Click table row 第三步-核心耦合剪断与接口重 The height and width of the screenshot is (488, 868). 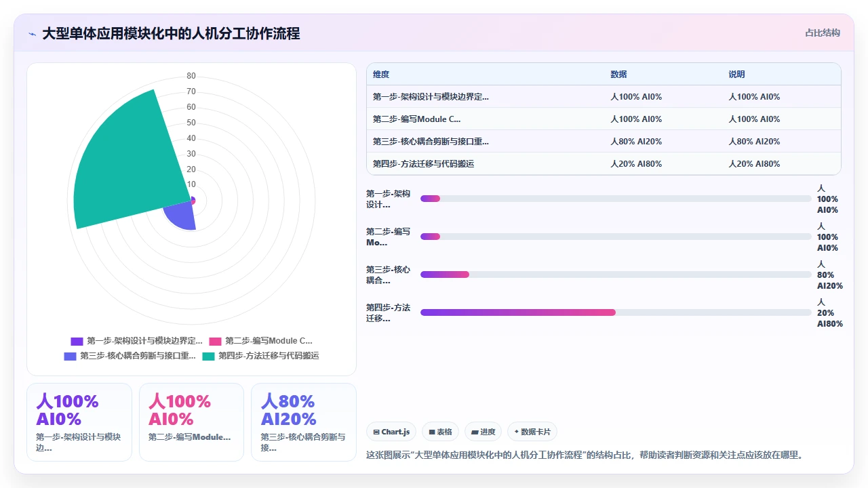[604, 142]
